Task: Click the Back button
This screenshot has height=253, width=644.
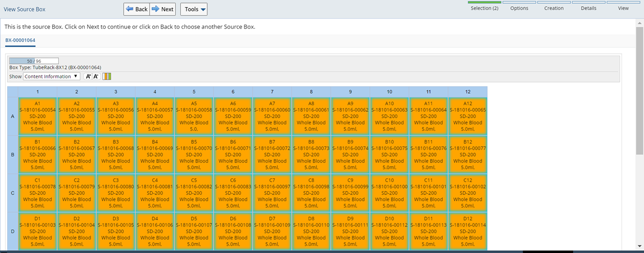Action: point(137,9)
